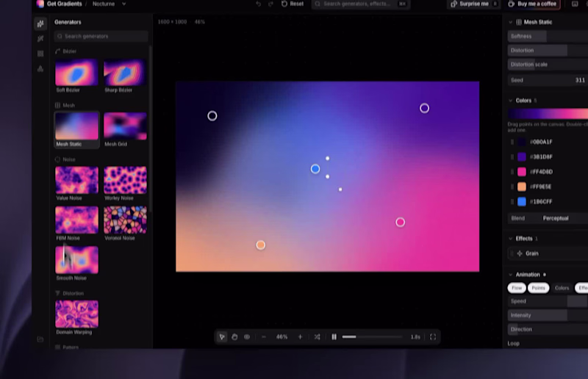Image resolution: width=588 pixels, height=379 pixels.
Task: Open the Nocturne preset dropdown
Action: click(109, 4)
